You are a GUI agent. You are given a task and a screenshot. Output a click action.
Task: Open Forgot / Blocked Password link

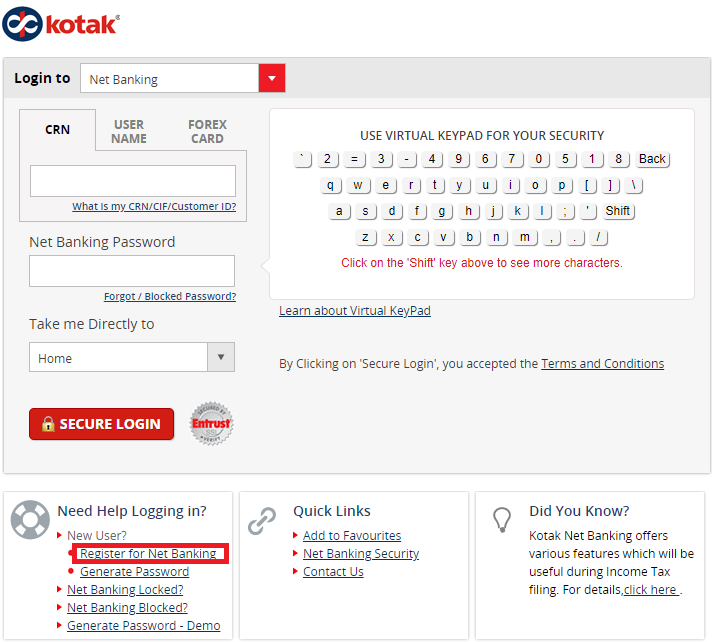(x=170, y=296)
